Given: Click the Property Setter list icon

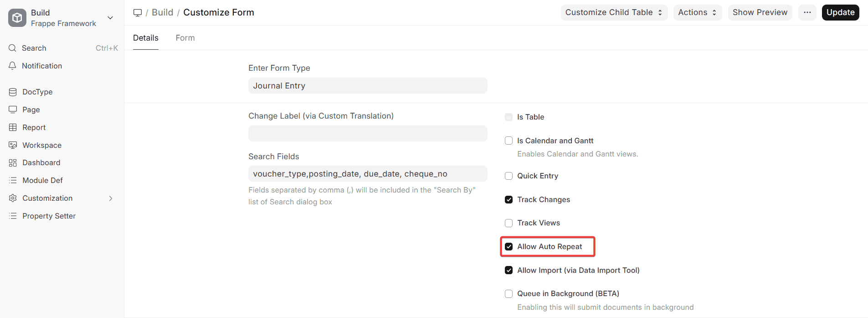Looking at the screenshot, I should [13, 216].
